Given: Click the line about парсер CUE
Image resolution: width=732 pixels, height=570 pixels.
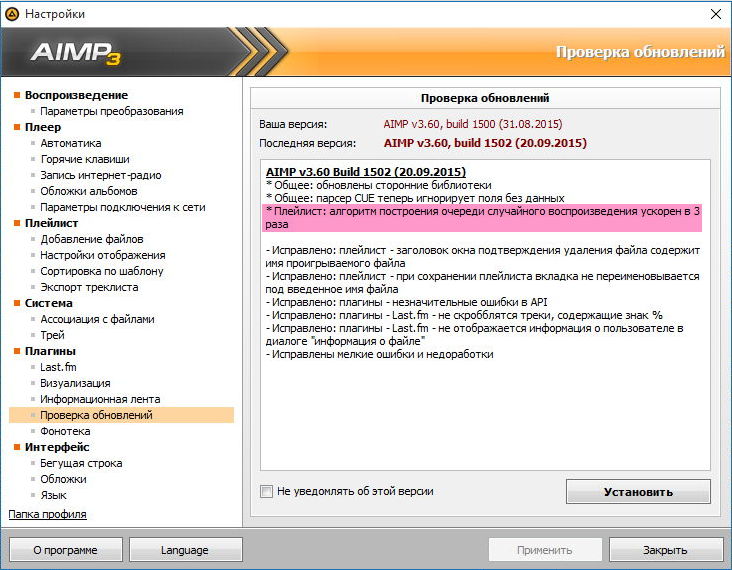Looking at the screenshot, I should (415, 198).
